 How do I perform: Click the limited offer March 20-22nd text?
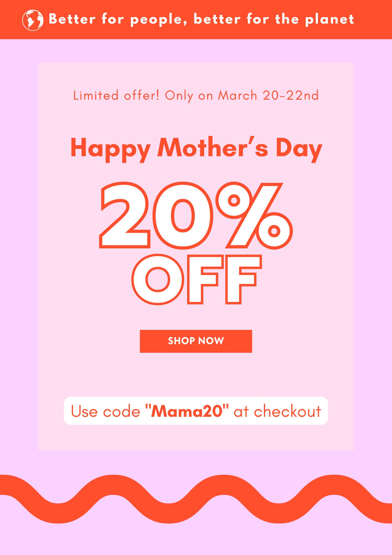[x=196, y=96]
